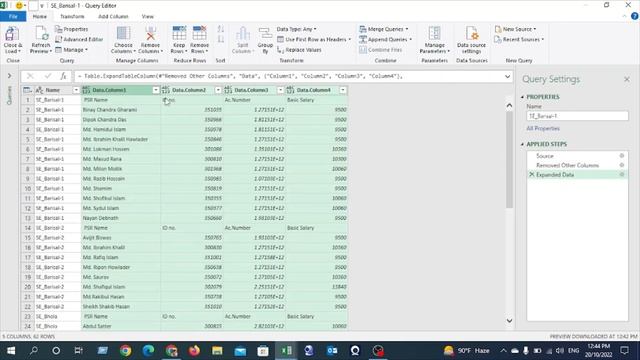Click the Windows Start button
Image resolution: width=640 pixels, height=360 pixels.
11,351
